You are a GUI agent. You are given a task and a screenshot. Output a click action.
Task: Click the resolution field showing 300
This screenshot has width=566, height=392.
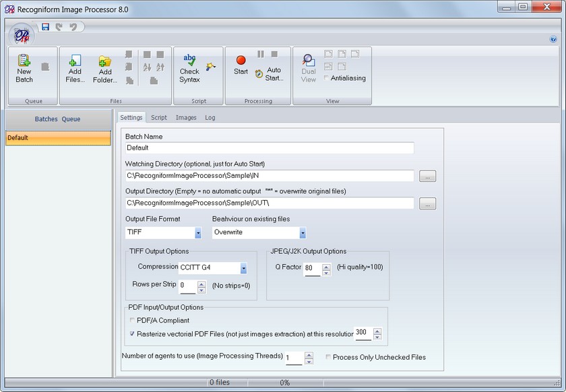coord(364,334)
